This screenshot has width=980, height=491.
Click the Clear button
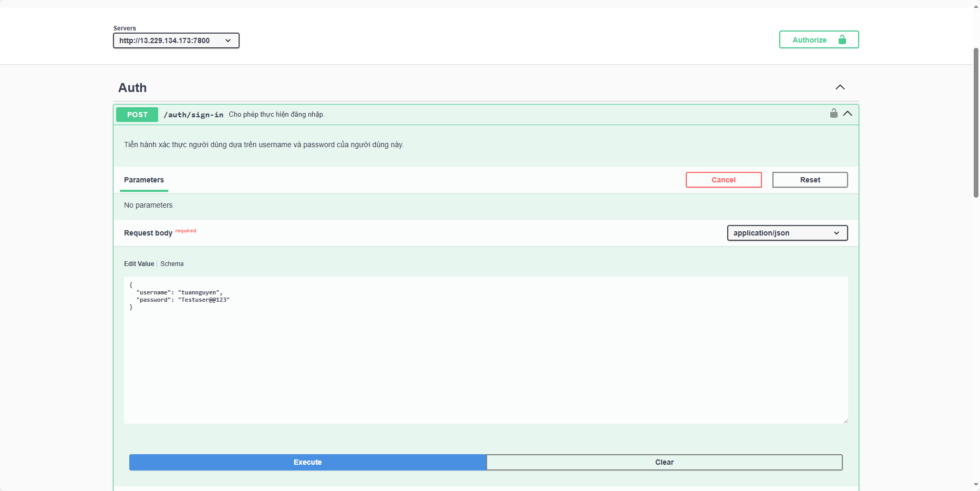click(664, 462)
